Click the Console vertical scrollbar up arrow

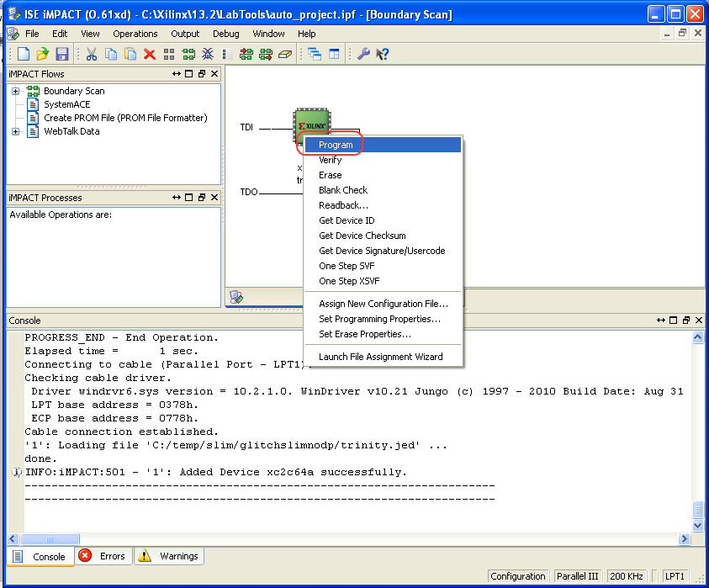[x=697, y=337]
